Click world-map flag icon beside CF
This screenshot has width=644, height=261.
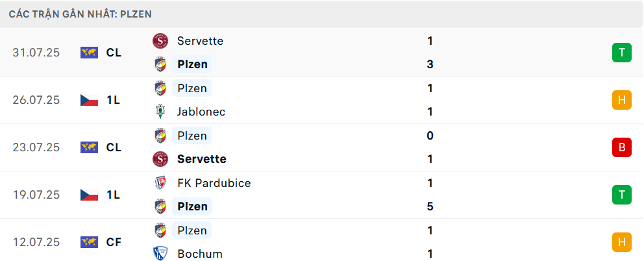(x=89, y=242)
